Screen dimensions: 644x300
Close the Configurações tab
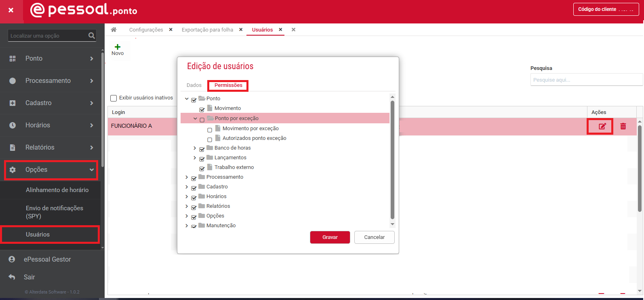pyautogui.click(x=171, y=30)
